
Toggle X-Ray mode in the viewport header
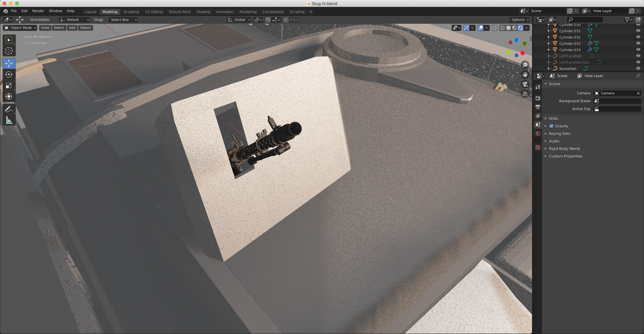coord(494,28)
